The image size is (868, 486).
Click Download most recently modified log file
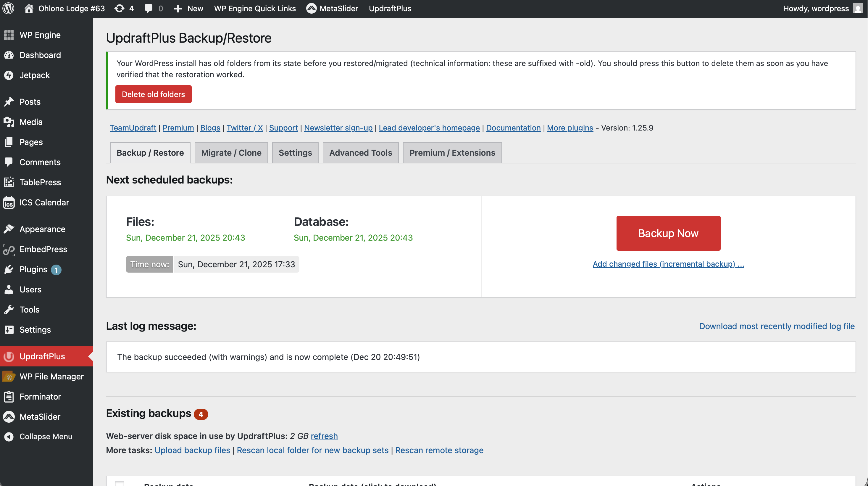(x=777, y=326)
